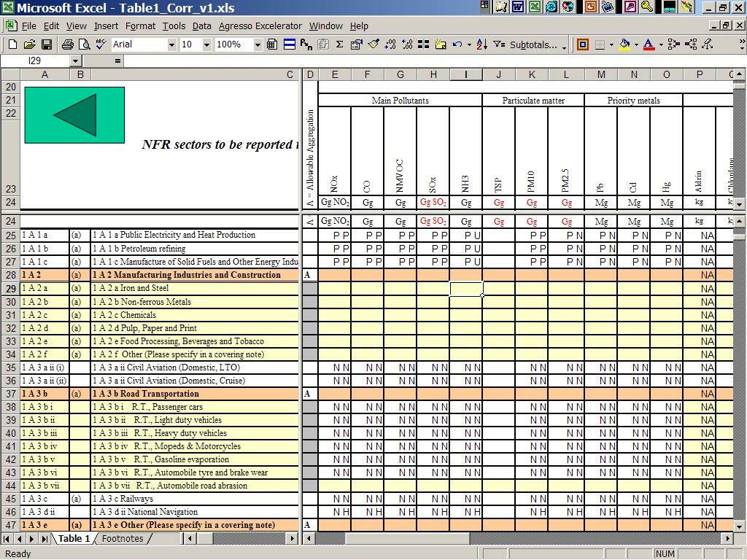Apply red Font Color letter A
Viewport: 747px width, 560px height.
pyautogui.click(x=649, y=44)
